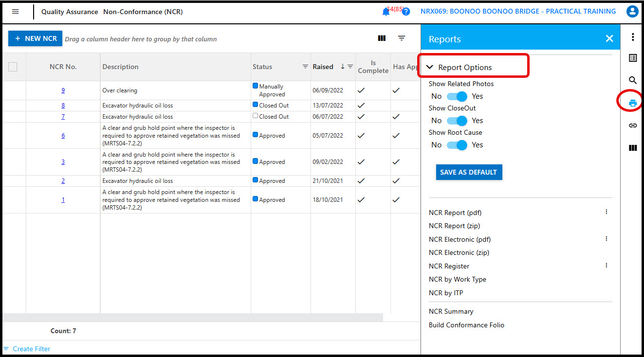Image resolution: width=644 pixels, height=357 pixels.
Task: Run the NCR Report (pdf)
Action: [455, 213]
